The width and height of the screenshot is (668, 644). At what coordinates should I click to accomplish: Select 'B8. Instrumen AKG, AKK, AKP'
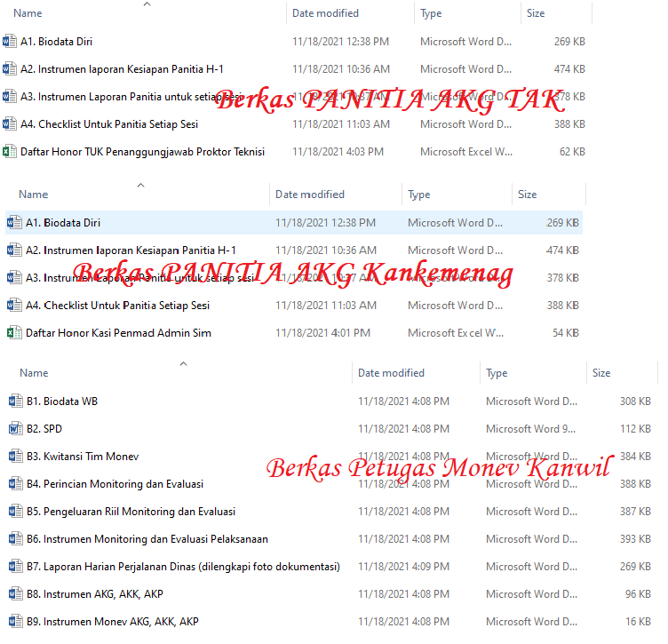click(94, 593)
